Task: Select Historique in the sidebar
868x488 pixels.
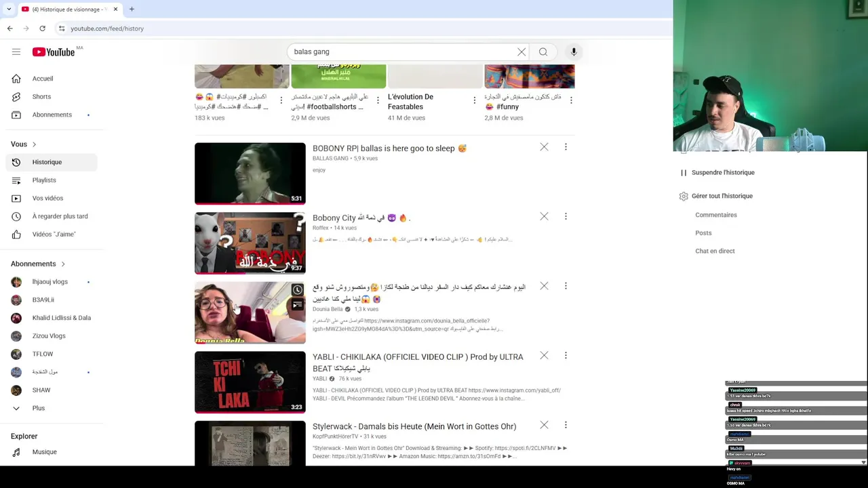Action: click(52, 162)
